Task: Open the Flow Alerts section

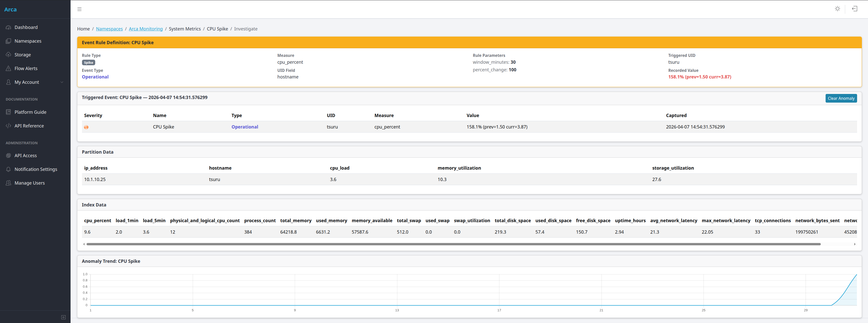Action: tap(26, 68)
